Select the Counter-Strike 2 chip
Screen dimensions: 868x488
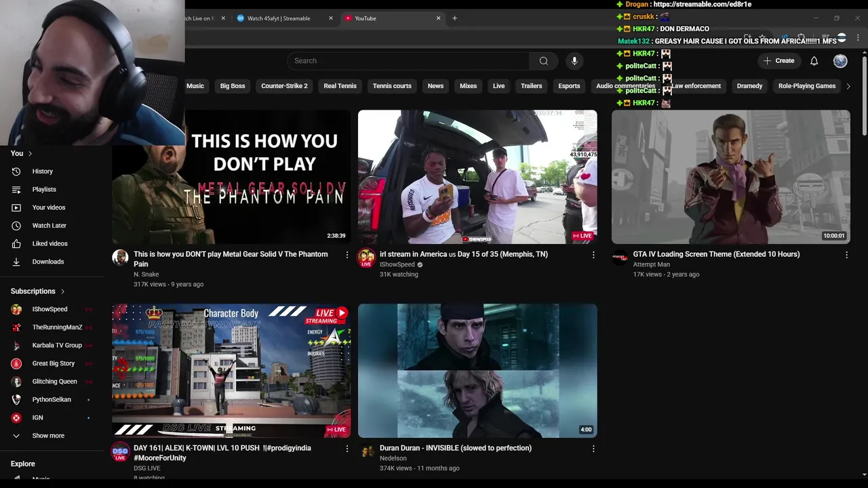coord(284,86)
